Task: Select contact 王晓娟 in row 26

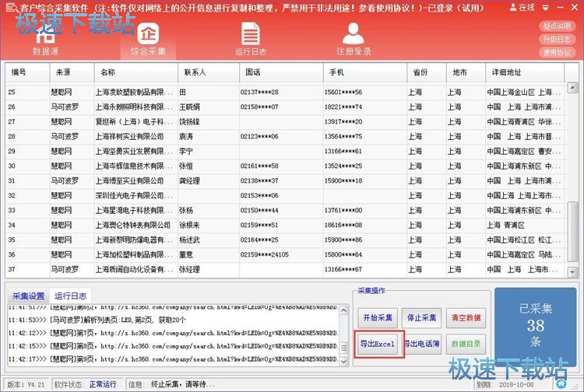Action: click(189, 107)
